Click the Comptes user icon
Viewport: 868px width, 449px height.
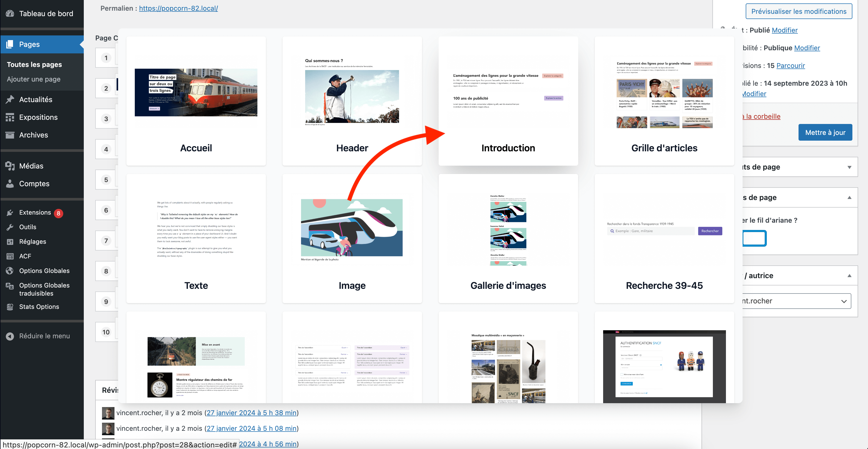click(10, 184)
